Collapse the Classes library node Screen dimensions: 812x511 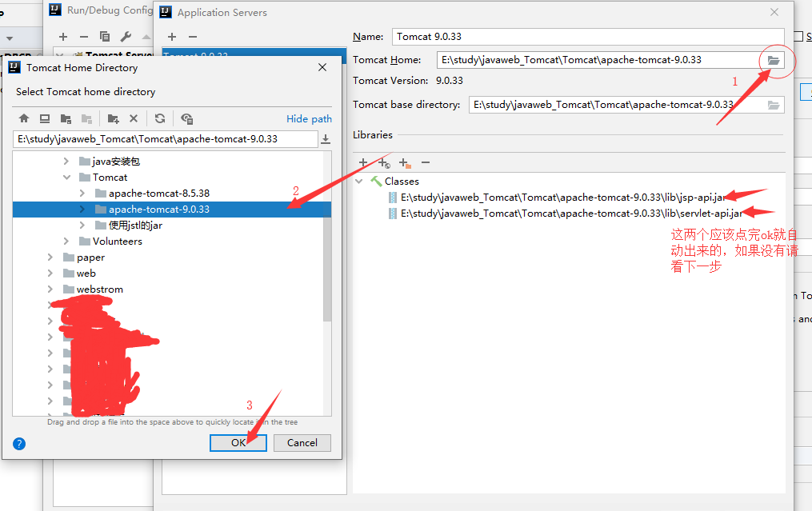point(359,182)
